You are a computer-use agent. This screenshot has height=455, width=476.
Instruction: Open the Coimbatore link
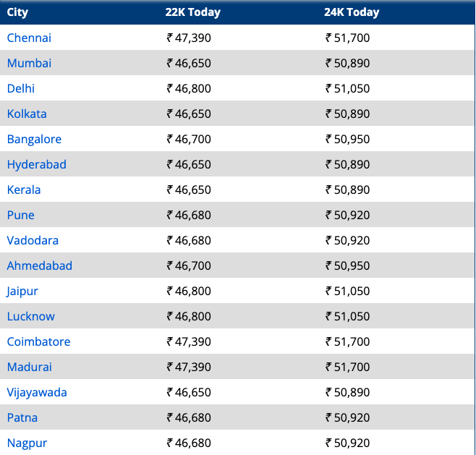coord(38,341)
